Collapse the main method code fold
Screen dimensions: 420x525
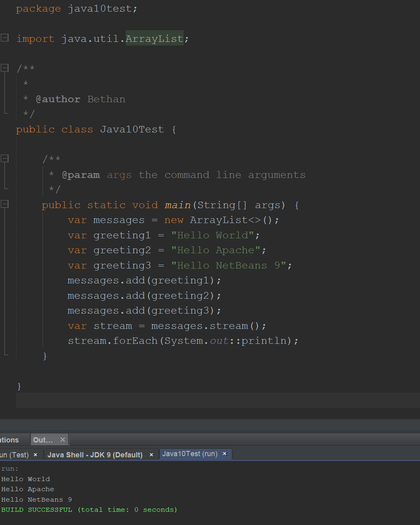[4, 204]
